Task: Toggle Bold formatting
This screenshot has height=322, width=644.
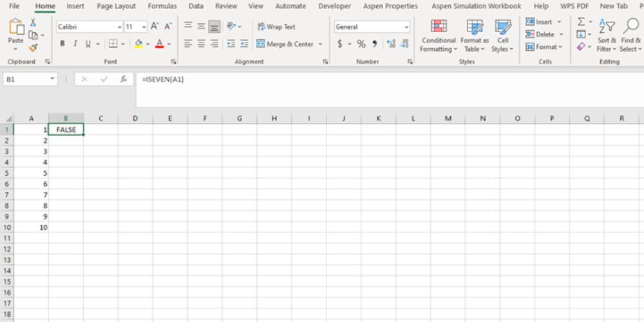Action: [62, 44]
